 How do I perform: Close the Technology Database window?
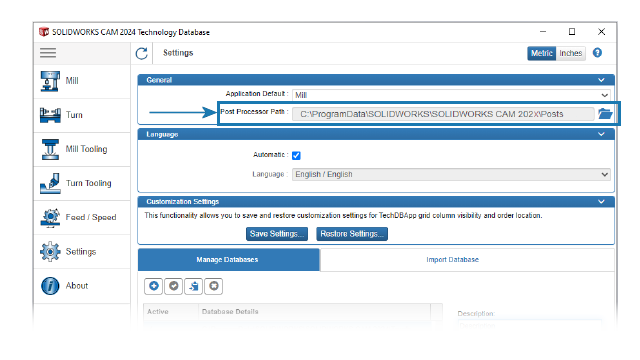coord(601,32)
